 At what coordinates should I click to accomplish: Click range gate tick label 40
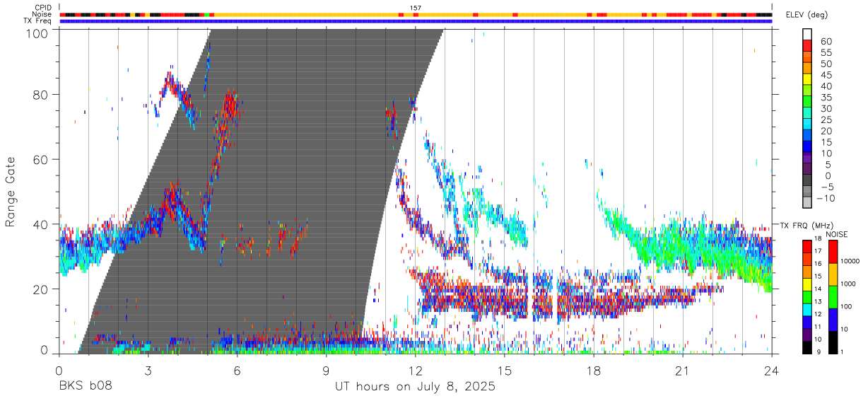[x=42, y=224]
